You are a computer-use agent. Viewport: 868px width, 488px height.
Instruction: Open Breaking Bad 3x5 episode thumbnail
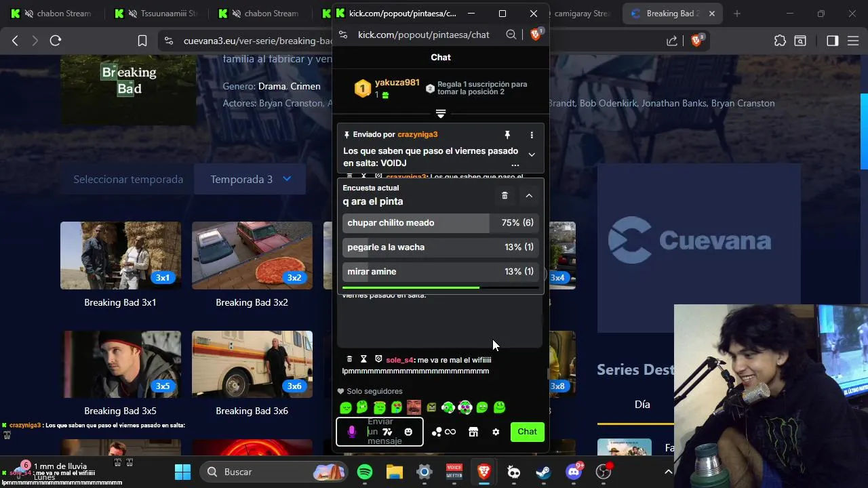pyautogui.click(x=121, y=364)
